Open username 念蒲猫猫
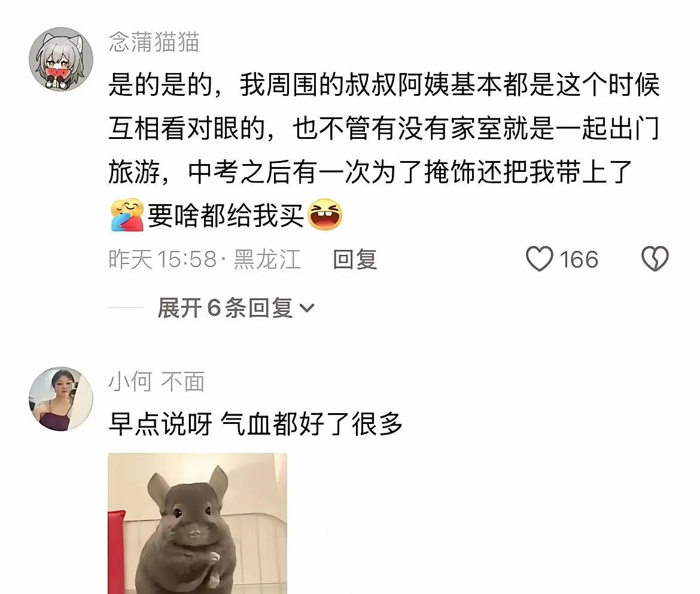The width and height of the screenshot is (700, 594). pos(154,42)
